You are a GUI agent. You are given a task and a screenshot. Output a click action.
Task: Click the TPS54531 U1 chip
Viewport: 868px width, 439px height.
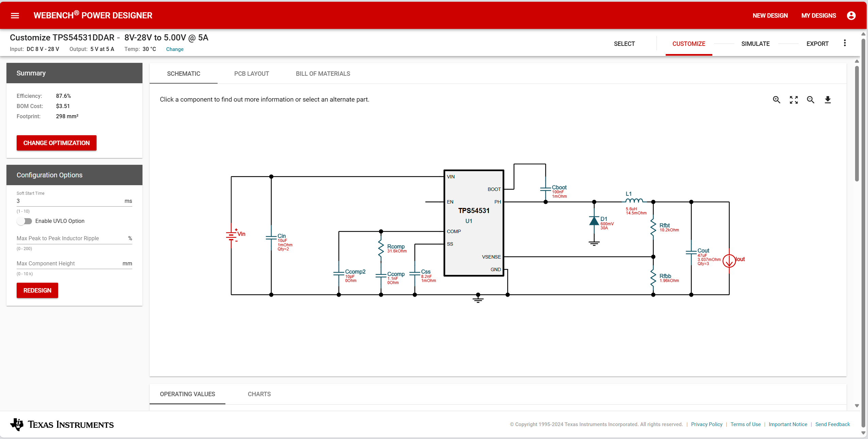474,223
